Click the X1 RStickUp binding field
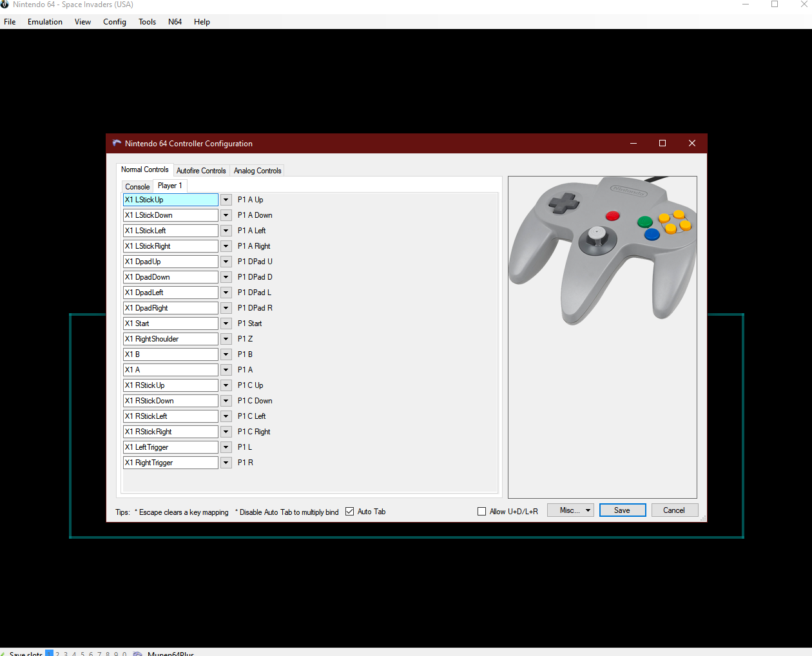The height and width of the screenshot is (656, 812). coord(171,385)
